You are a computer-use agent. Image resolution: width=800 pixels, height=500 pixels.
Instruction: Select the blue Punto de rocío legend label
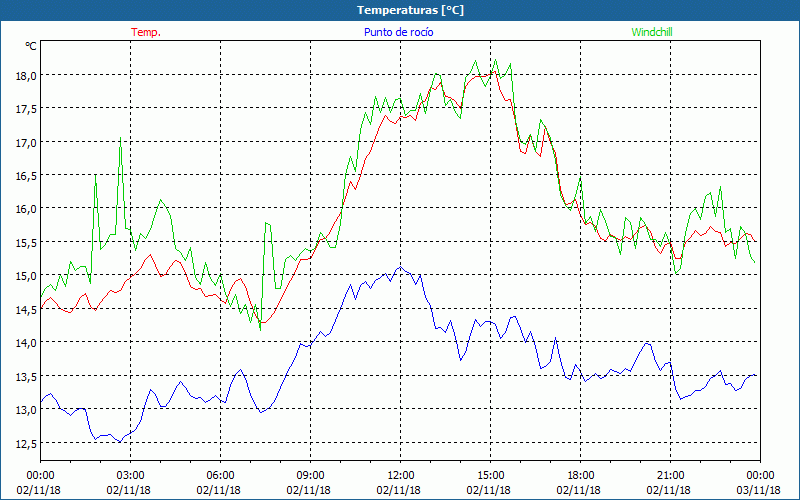[x=398, y=32]
